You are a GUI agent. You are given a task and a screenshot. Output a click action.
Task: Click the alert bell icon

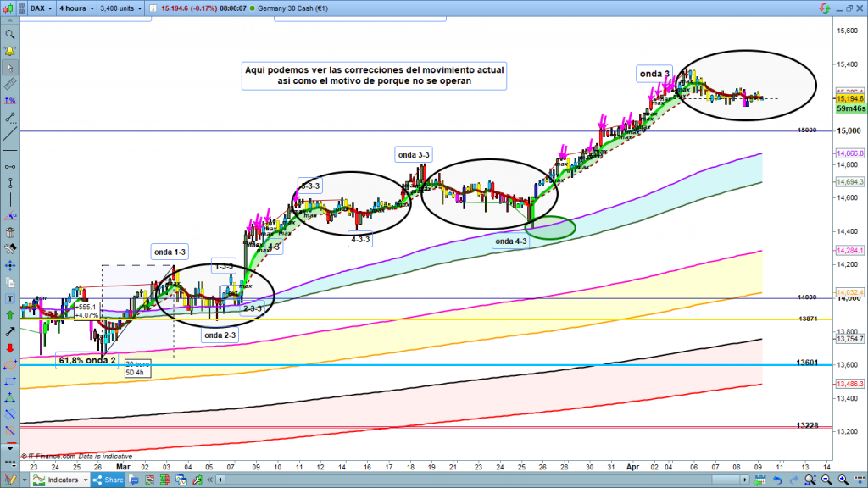9,50
